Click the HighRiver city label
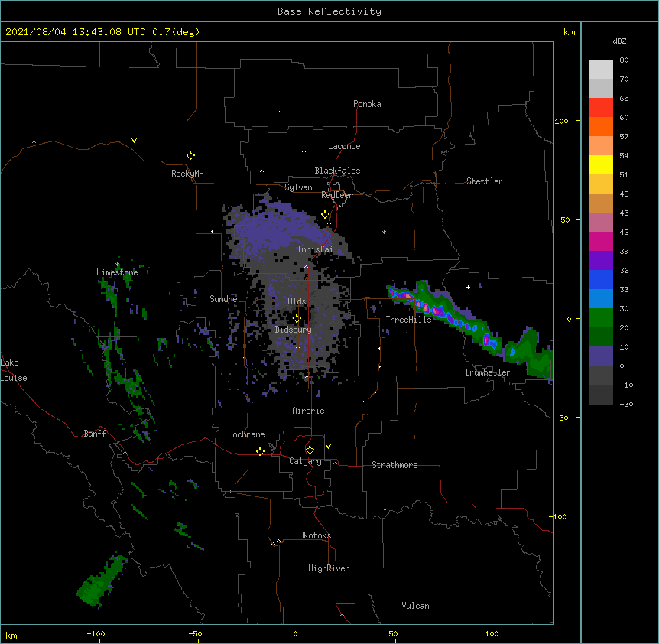The width and height of the screenshot is (659, 644). coord(329,568)
